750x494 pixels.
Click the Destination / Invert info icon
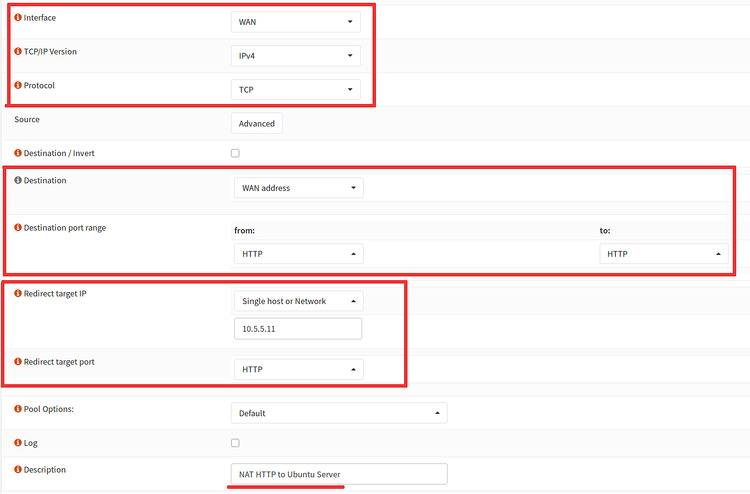click(18, 154)
